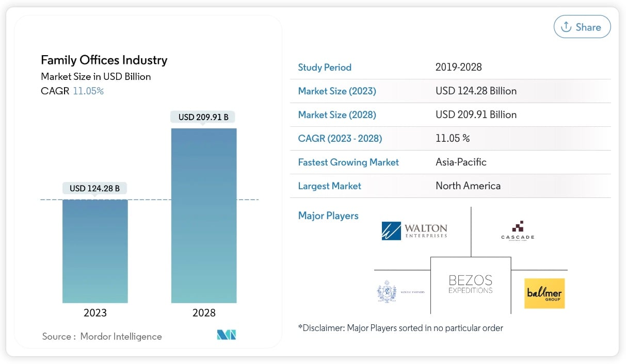The height and width of the screenshot is (364, 626).
Task: Click the Largest Market label
Action: [329, 186]
